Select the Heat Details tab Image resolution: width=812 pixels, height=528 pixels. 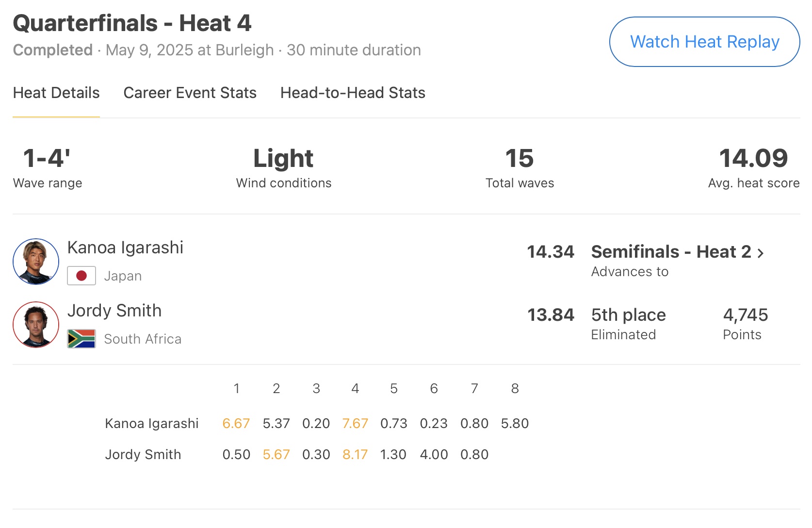(56, 93)
